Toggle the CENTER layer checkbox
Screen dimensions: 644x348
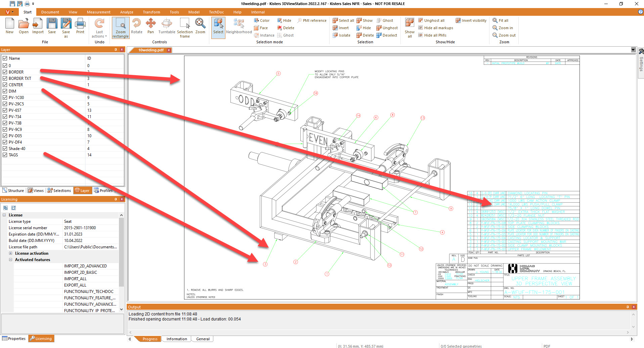[x=5, y=85]
